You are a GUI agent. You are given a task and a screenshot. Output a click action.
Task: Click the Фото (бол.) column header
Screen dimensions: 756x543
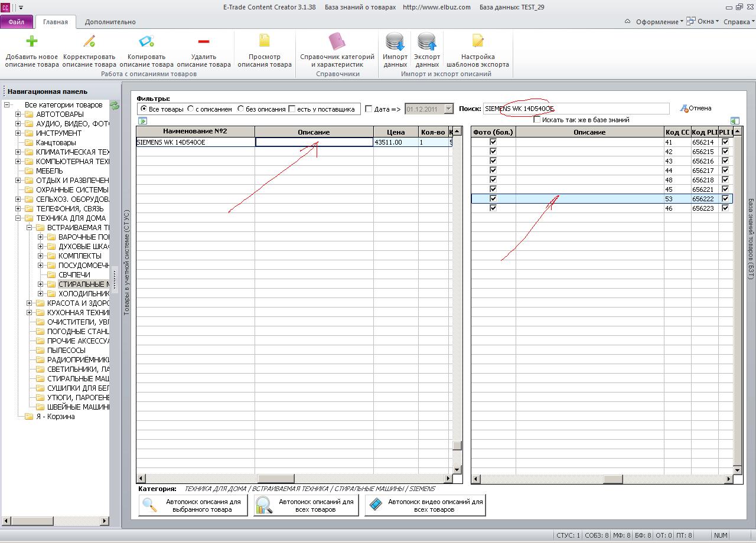tap(493, 132)
